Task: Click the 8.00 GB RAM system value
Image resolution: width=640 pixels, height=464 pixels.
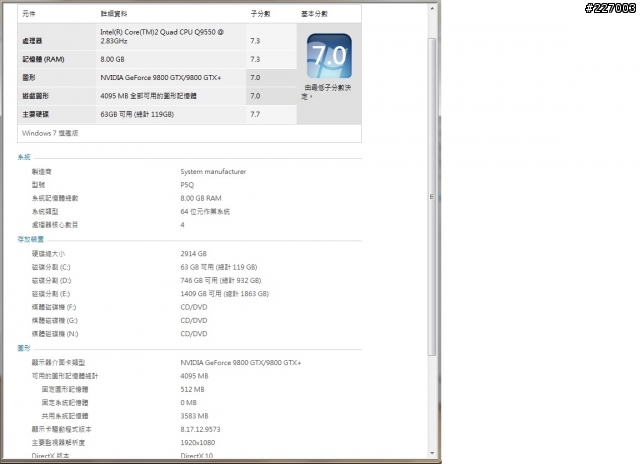Action: [201, 198]
